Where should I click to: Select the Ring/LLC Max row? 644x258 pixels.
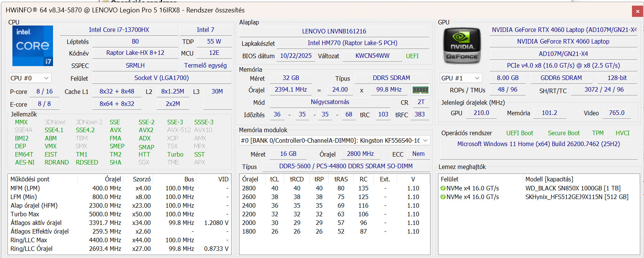(x=120, y=240)
